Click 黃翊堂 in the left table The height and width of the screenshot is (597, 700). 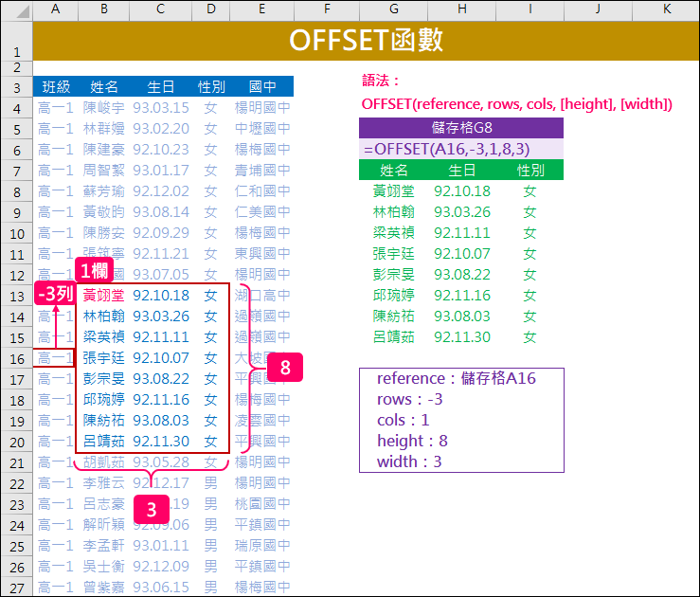tap(104, 295)
